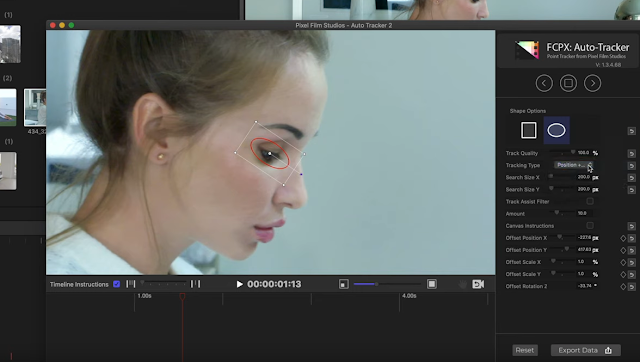Screen dimensions: 640x362
Task: Click the track forward arrow button
Action: 592,83
